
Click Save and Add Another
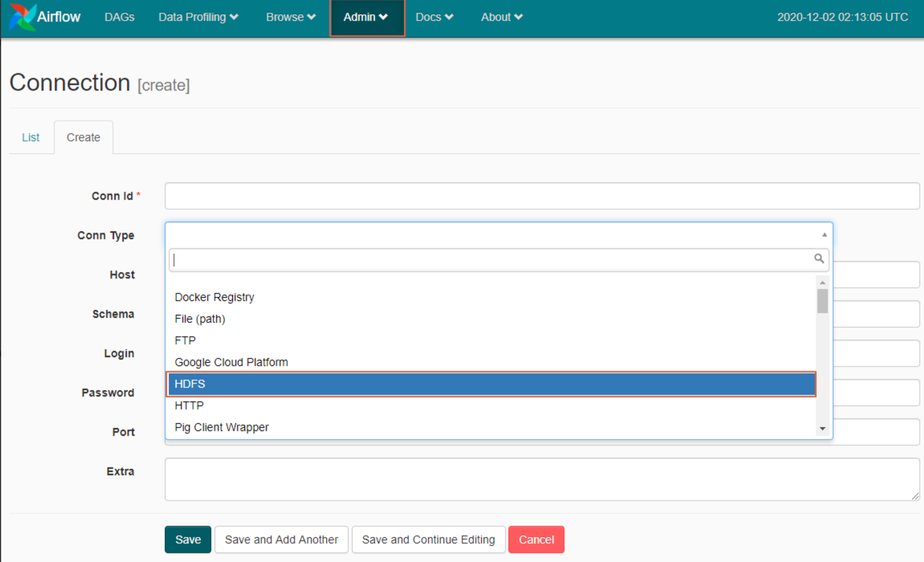pyautogui.click(x=281, y=540)
